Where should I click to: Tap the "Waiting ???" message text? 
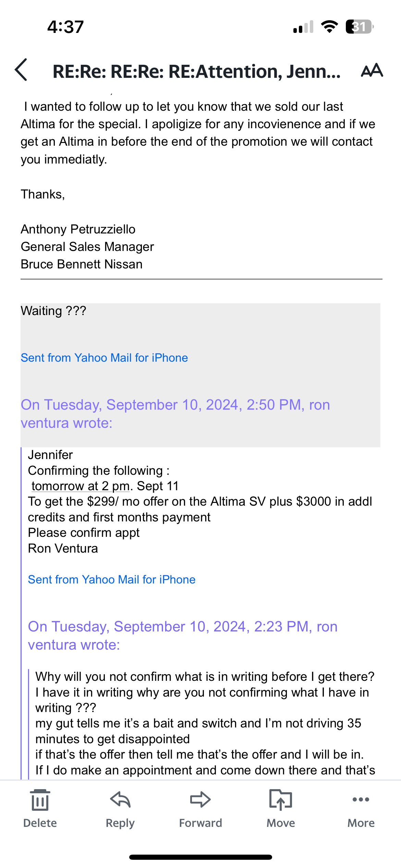click(53, 311)
